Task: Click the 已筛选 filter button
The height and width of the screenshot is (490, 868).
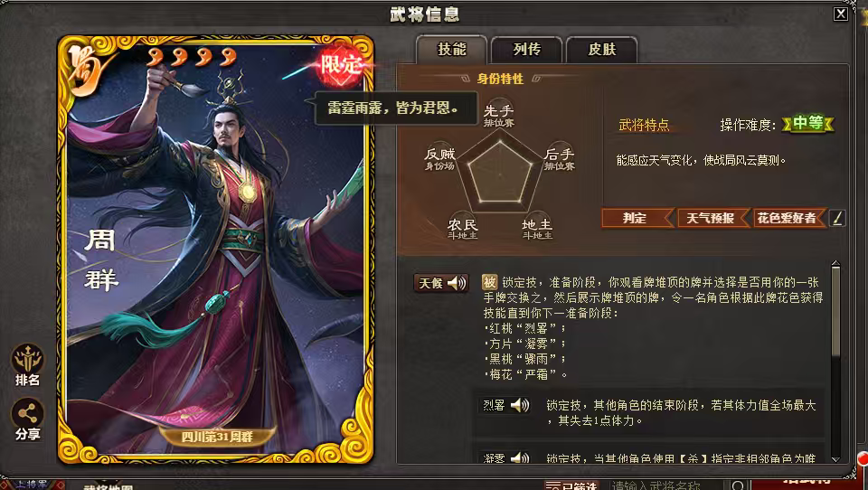Action: [571, 485]
